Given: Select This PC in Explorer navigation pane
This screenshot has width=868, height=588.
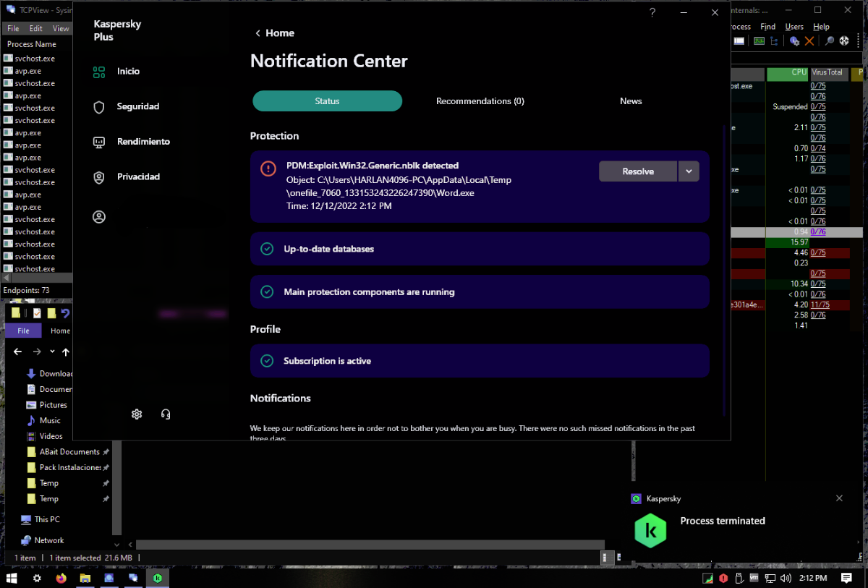Looking at the screenshot, I should (41, 519).
